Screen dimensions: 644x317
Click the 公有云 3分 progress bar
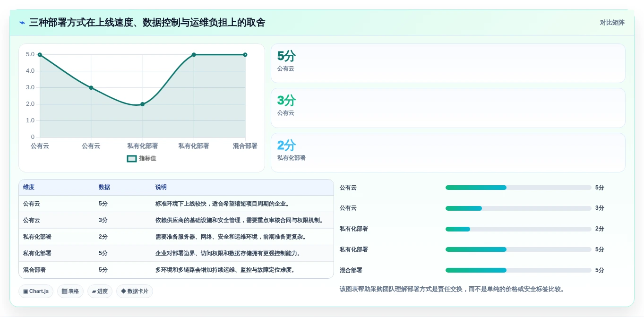pos(518,208)
